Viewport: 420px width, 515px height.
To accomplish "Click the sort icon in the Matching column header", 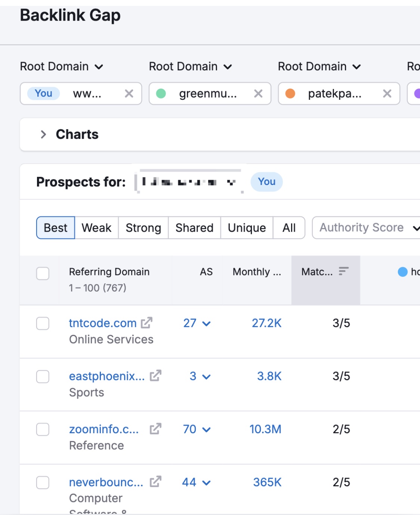I will tap(343, 272).
